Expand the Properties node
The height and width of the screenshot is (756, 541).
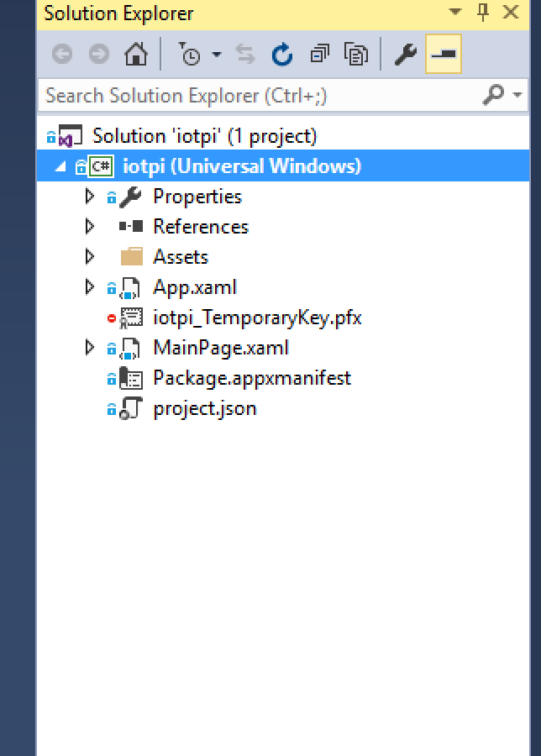(x=91, y=197)
